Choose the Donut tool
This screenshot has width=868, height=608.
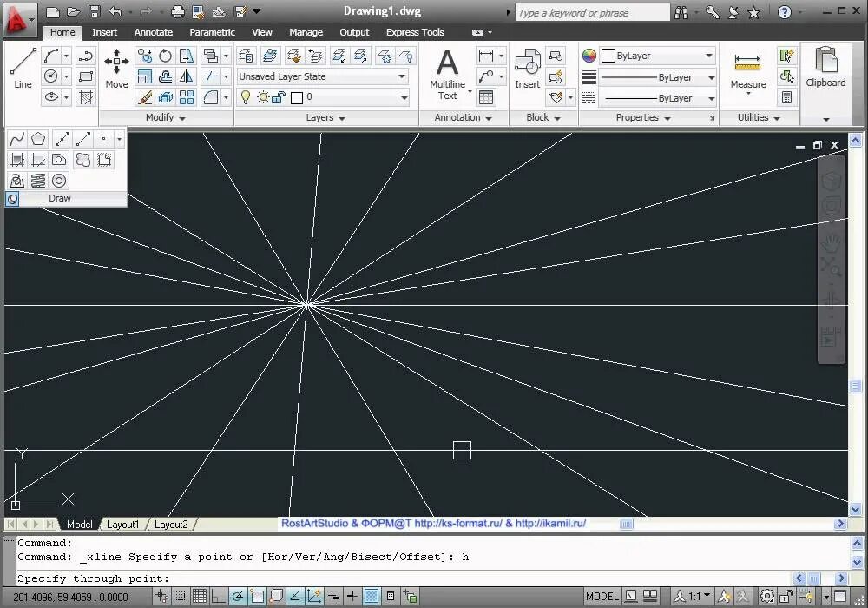click(59, 181)
